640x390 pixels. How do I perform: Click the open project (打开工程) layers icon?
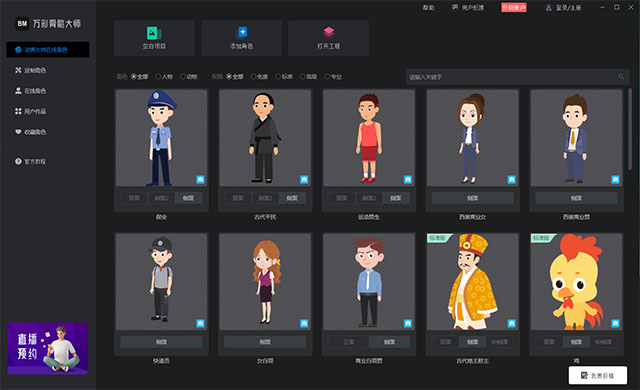pyautogui.click(x=329, y=32)
